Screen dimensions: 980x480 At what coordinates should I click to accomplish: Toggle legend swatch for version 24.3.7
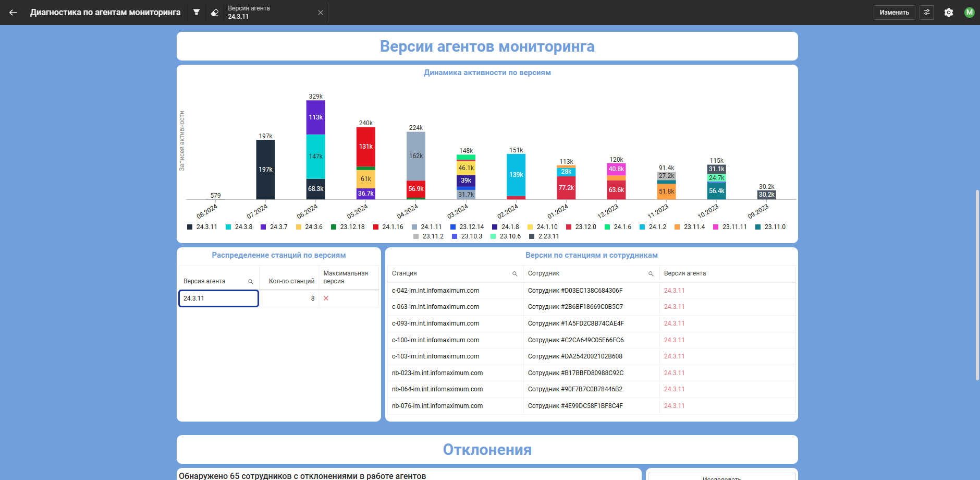(263, 227)
